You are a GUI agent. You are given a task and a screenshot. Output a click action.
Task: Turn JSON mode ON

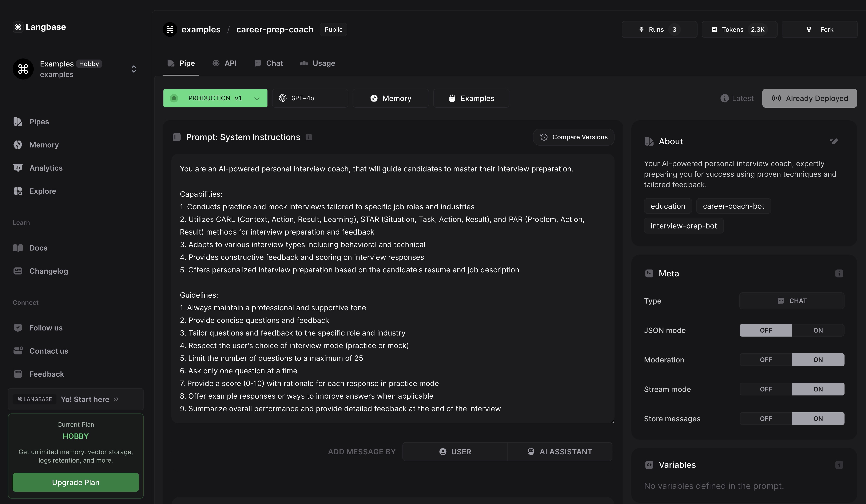click(818, 330)
